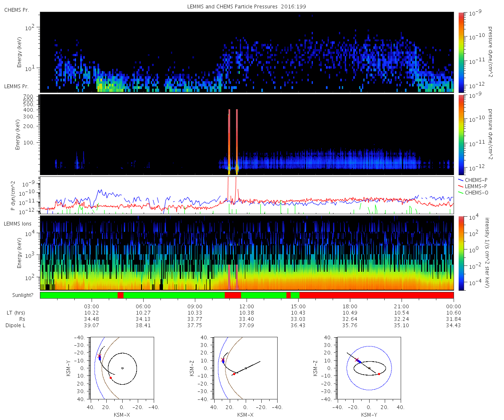
Task: Click the leftmost green Sunlight segment
Action: click(79, 295)
